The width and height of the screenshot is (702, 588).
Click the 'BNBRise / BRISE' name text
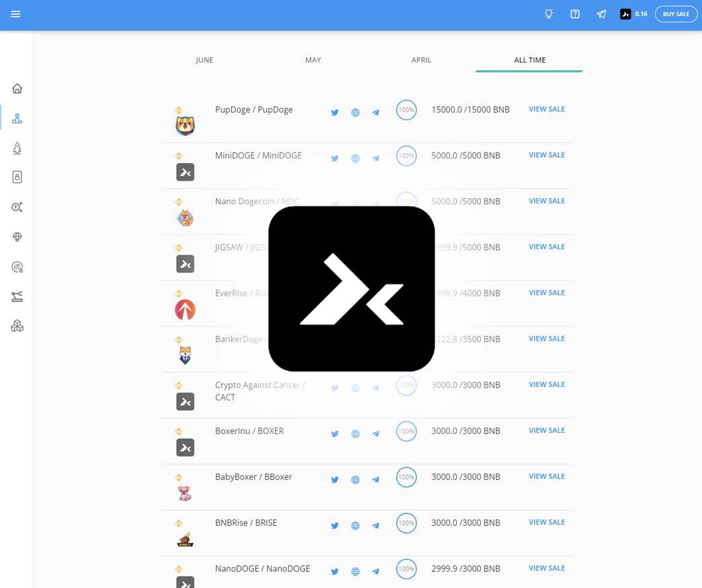point(246,523)
